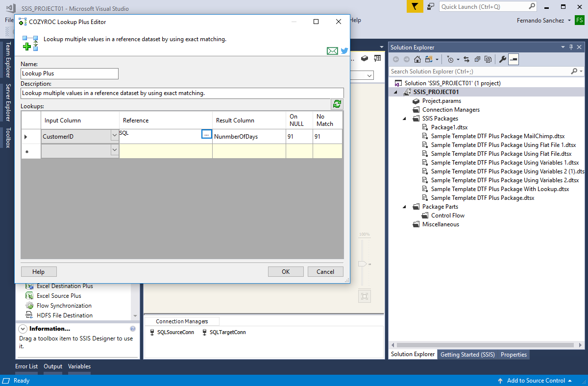
Task: Open the Toolbox side tab
Action: pyautogui.click(x=8, y=138)
